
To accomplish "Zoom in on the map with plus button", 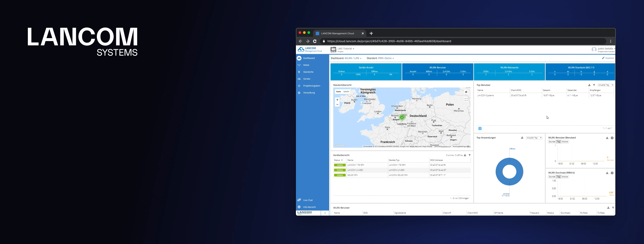I will coord(337,100).
